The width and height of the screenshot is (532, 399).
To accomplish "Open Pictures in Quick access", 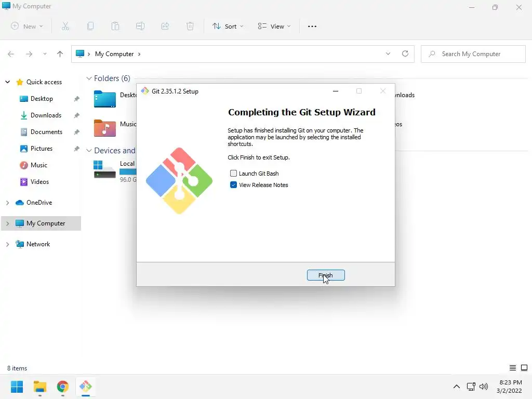I will (x=42, y=148).
